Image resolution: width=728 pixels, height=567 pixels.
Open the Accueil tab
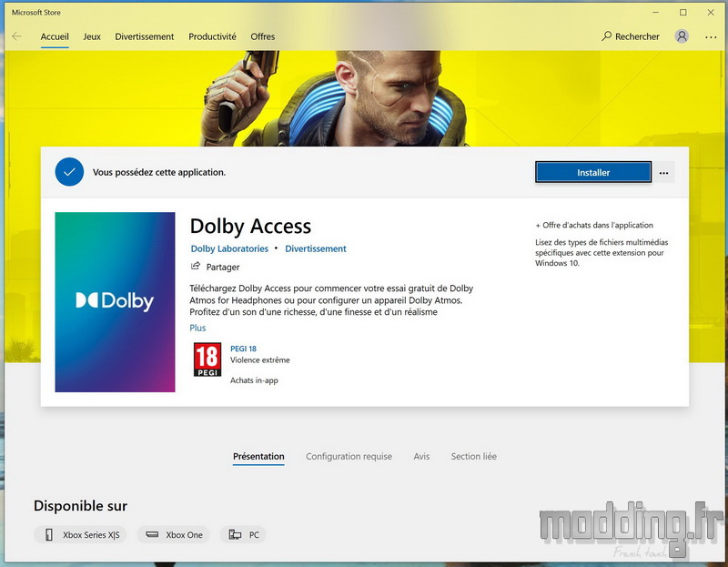pos(55,36)
